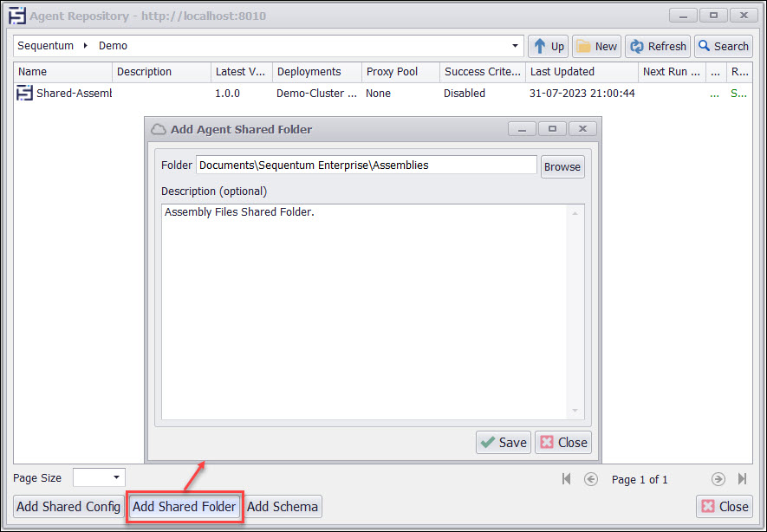Click the Save checkmark icon
This screenshot has height=532, width=767.
click(490, 442)
